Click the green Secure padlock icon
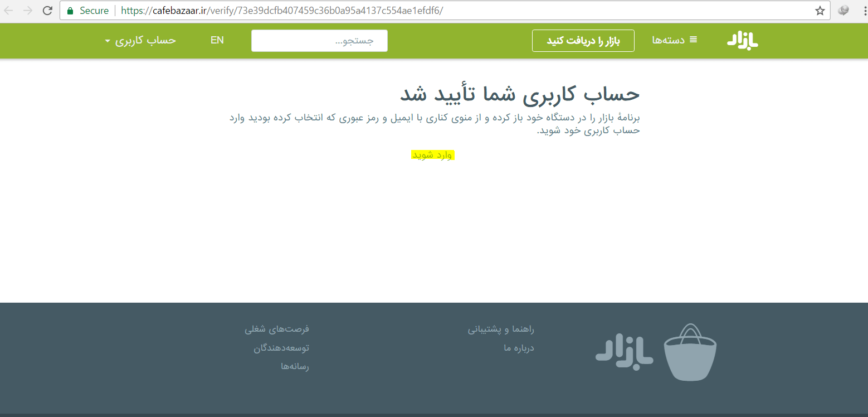The height and width of the screenshot is (417, 868). coord(70,11)
